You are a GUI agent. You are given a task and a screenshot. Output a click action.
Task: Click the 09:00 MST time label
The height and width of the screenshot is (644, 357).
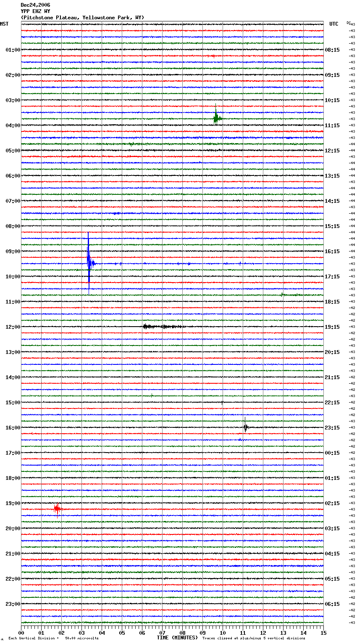click(x=13, y=251)
